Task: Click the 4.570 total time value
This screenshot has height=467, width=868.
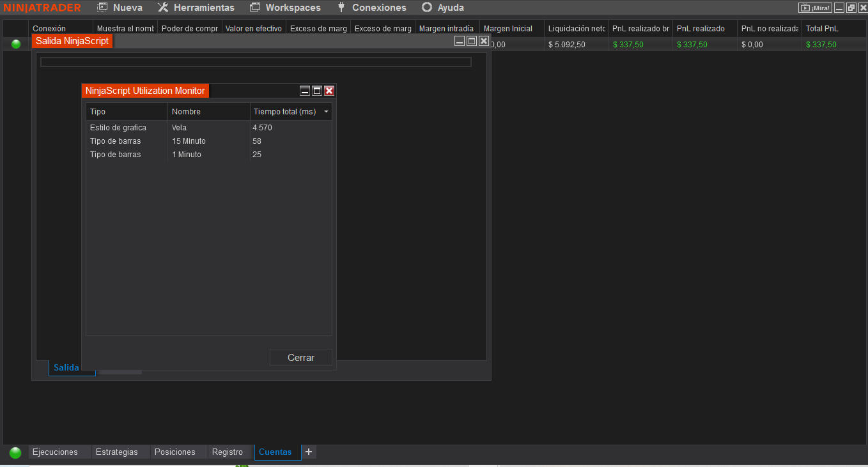Action: point(262,128)
